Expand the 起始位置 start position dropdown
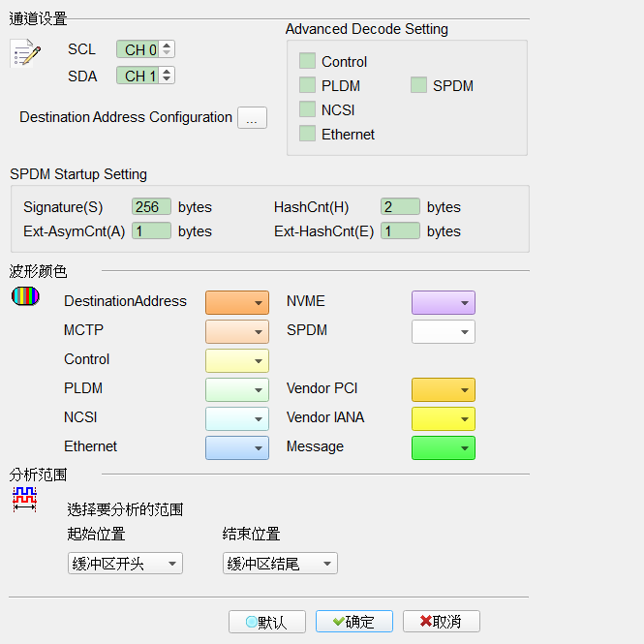 (x=125, y=563)
